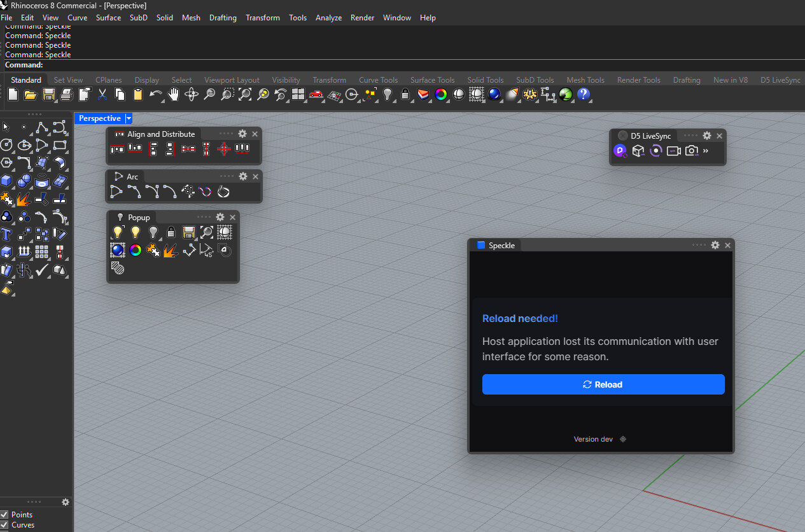Click the hatch pattern icon in Popup panel
Screen dimensions: 805x532
pos(117,268)
